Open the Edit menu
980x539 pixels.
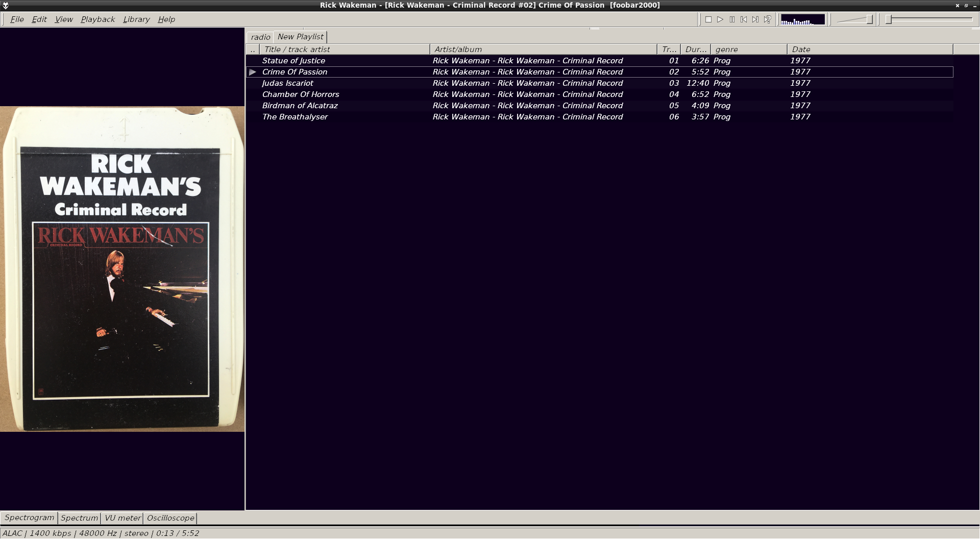pos(39,19)
